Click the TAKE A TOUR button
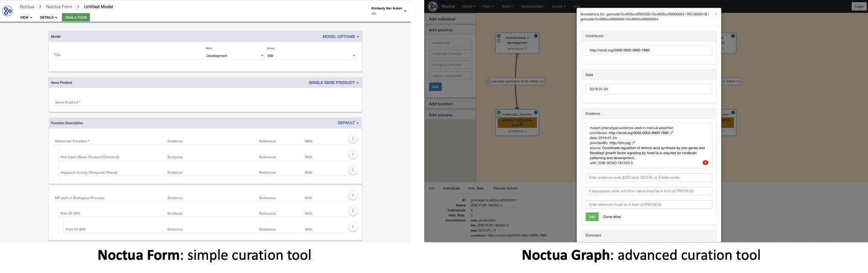868x273 pixels. pos(76,17)
